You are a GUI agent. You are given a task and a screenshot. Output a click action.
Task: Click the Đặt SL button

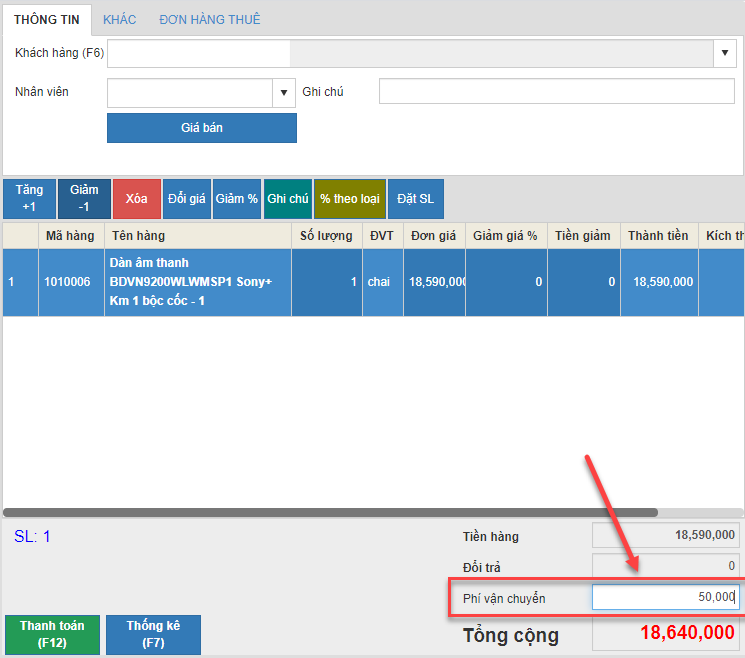click(415, 199)
